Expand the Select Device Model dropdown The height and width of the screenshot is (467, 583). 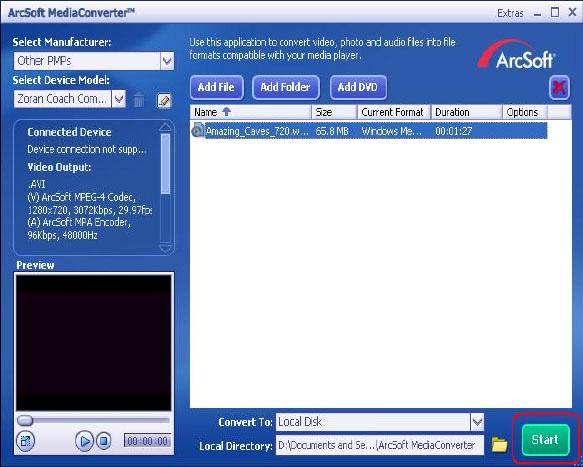tap(119, 99)
